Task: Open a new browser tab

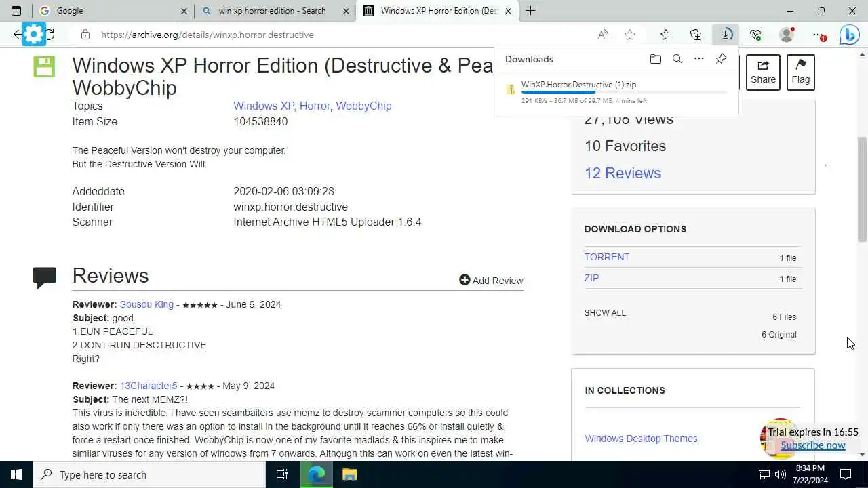Action: click(530, 11)
